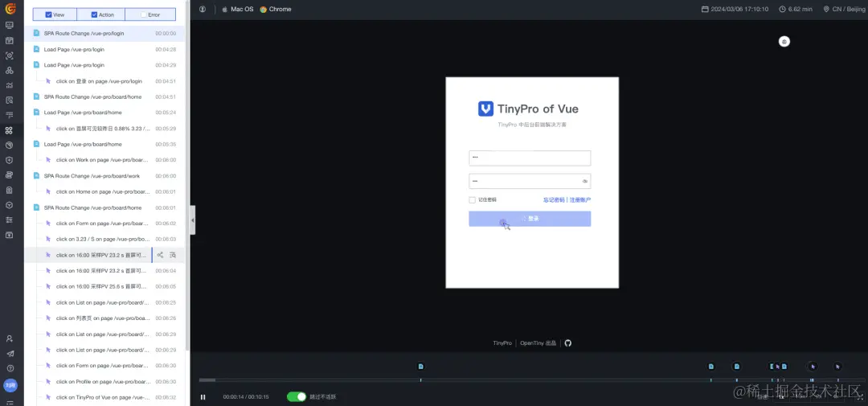The height and width of the screenshot is (406, 868).
Task: Click the orange G logo at top-left
Action: click(10, 8)
